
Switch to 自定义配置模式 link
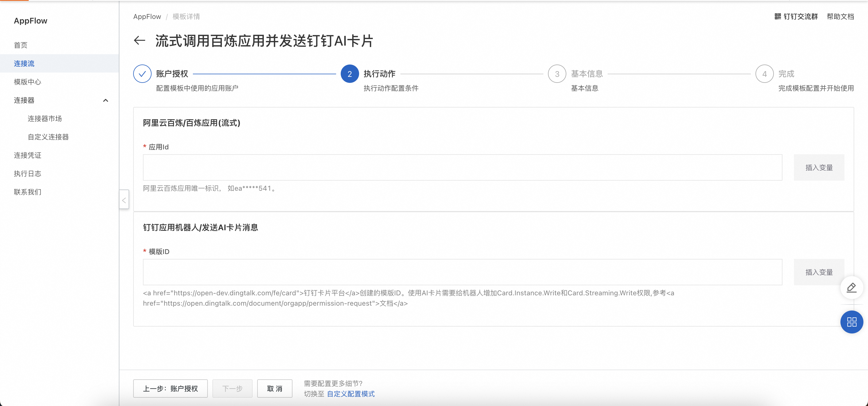coord(351,394)
